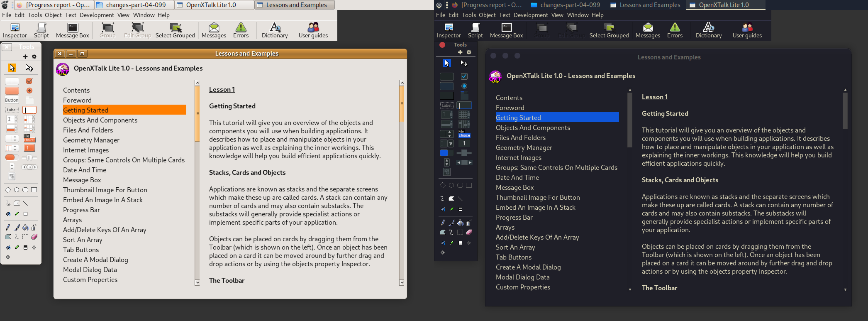
Task: Click down arrow of dark window lesson list scrollbar
Action: point(630,290)
